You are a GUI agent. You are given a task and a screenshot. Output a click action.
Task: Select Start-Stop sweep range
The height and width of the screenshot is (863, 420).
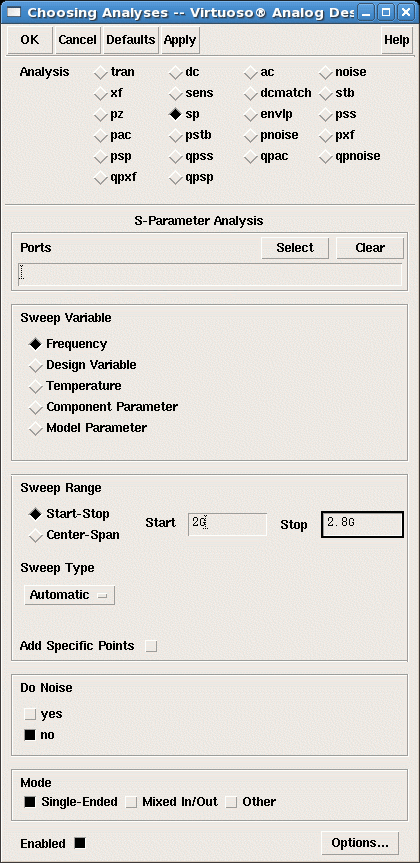[36, 514]
